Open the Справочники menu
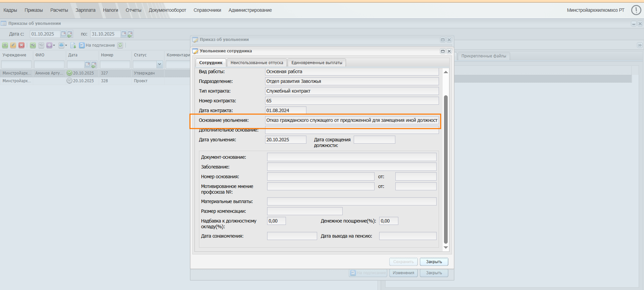 coord(207,10)
